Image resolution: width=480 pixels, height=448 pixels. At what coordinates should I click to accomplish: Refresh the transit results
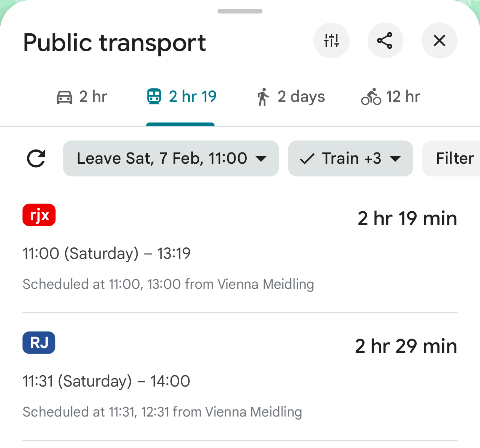[x=36, y=158]
